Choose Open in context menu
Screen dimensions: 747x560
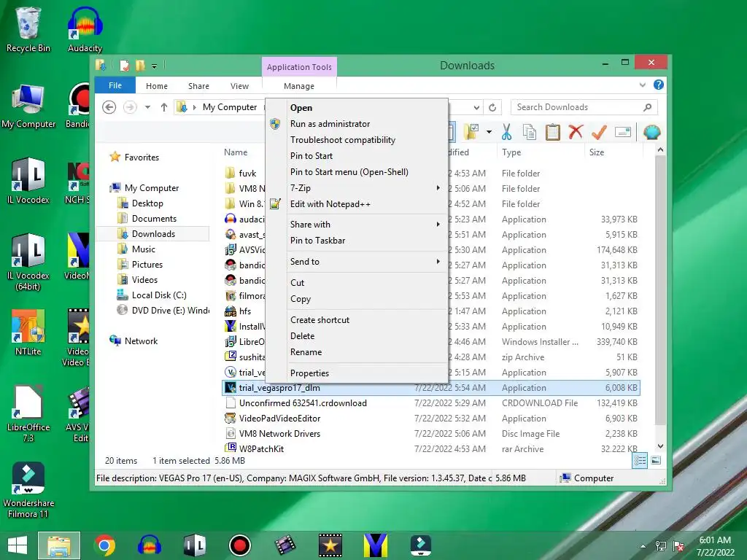(357, 108)
